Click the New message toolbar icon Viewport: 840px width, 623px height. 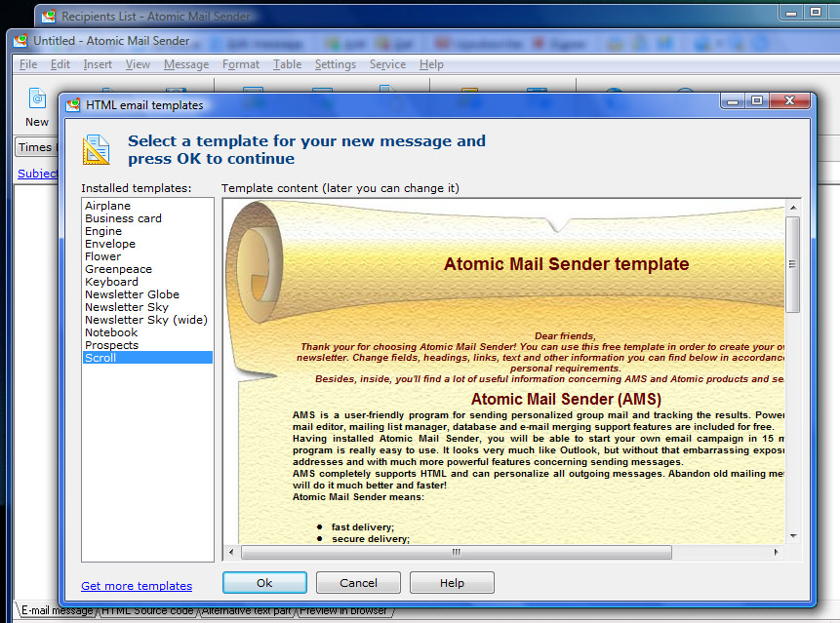37,99
